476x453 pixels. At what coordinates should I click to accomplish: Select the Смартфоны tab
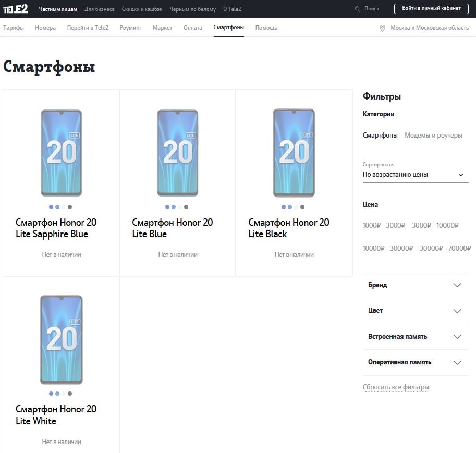point(228,27)
